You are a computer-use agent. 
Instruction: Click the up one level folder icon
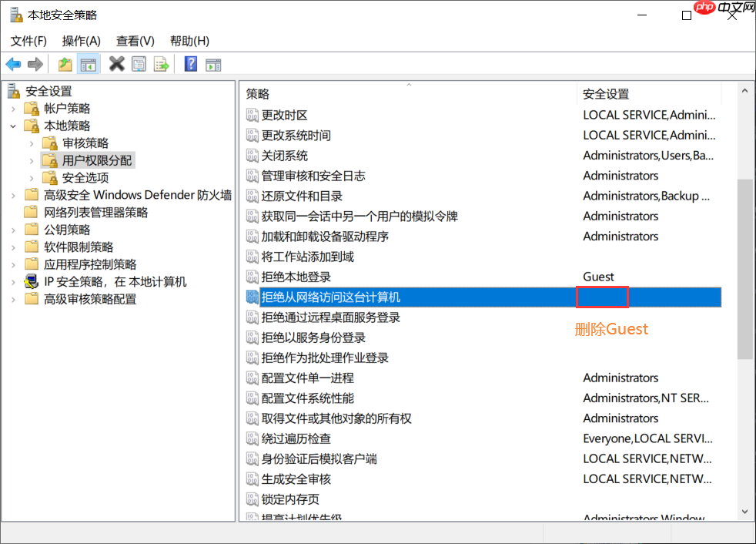(x=65, y=64)
